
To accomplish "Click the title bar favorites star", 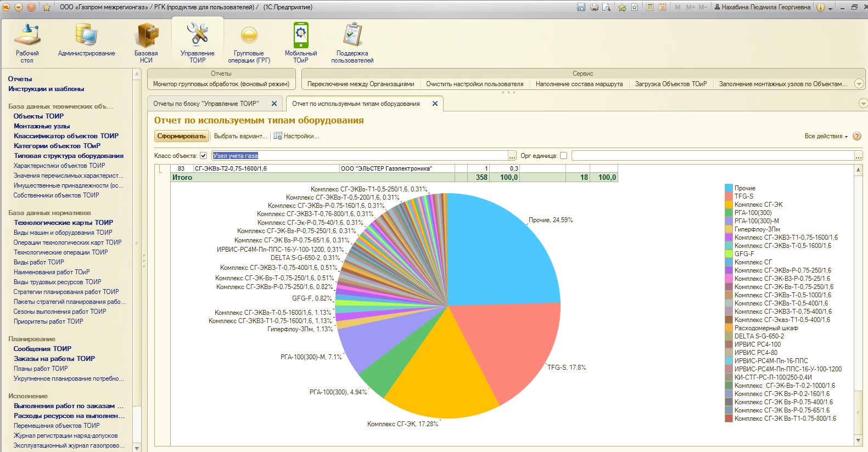I will click(47, 7).
